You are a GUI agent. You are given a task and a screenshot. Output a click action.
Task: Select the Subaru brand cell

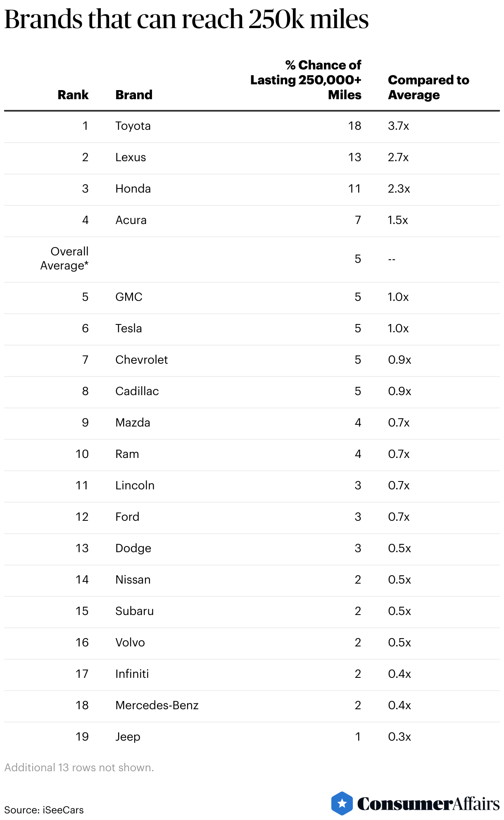coord(135,611)
